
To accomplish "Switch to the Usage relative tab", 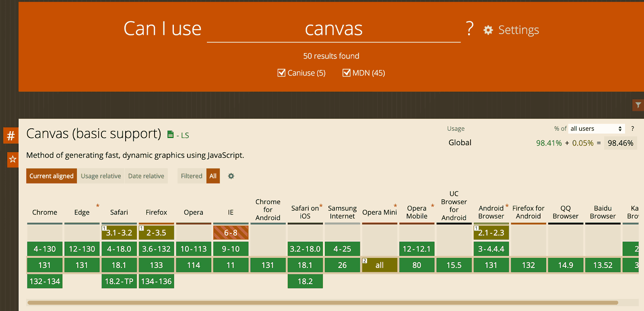I will pyautogui.click(x=101, y=176).
